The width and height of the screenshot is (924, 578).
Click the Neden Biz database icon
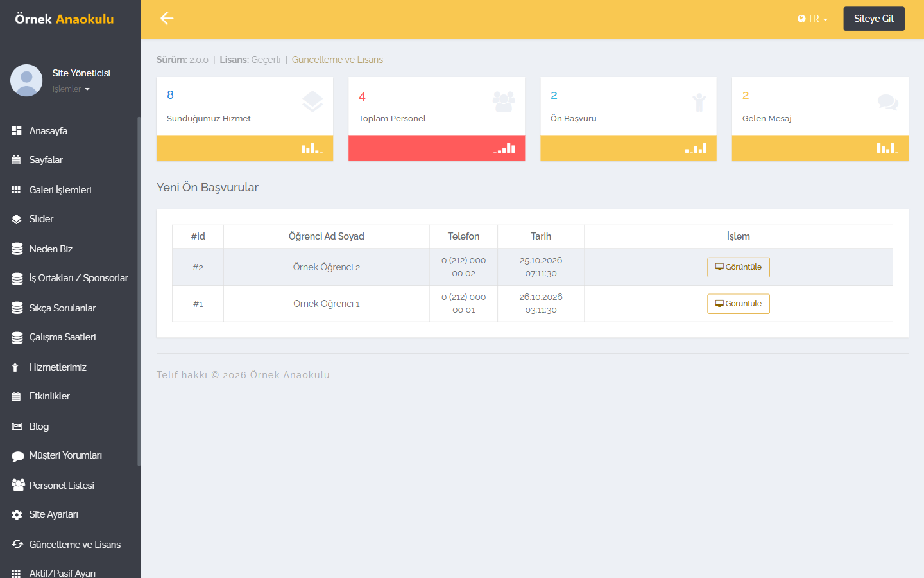(x=17, y=249)
